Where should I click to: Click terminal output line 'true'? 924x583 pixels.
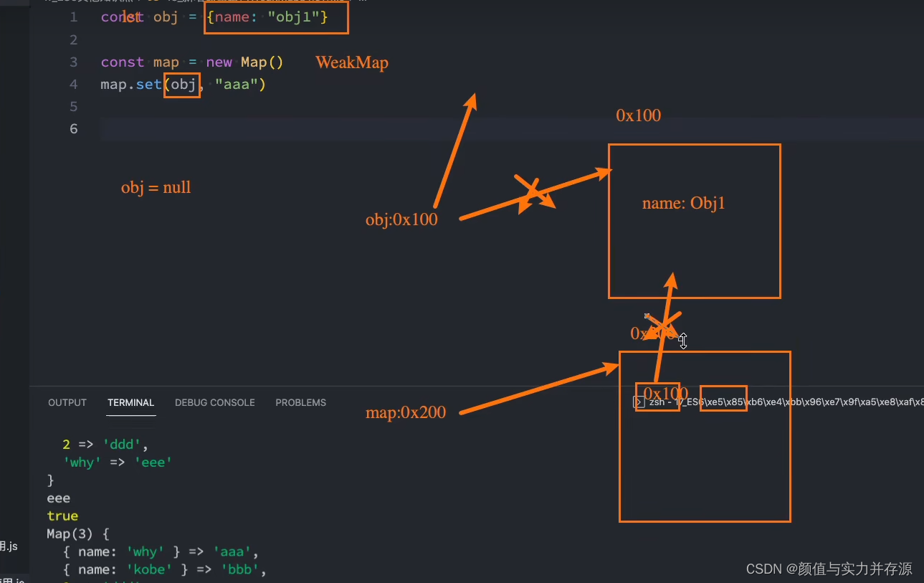[x=62, y=516]
